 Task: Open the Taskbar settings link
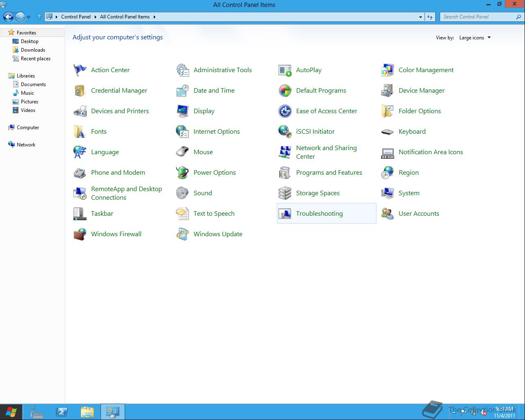click(x=102, y=214)
